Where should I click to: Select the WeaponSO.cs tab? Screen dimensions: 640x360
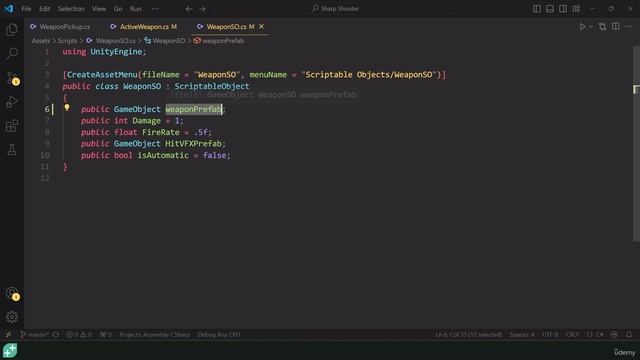226,27
